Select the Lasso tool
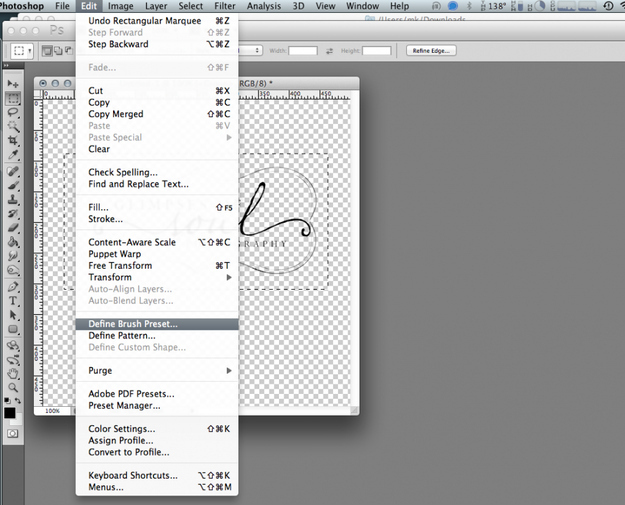 tap(13, 113)
